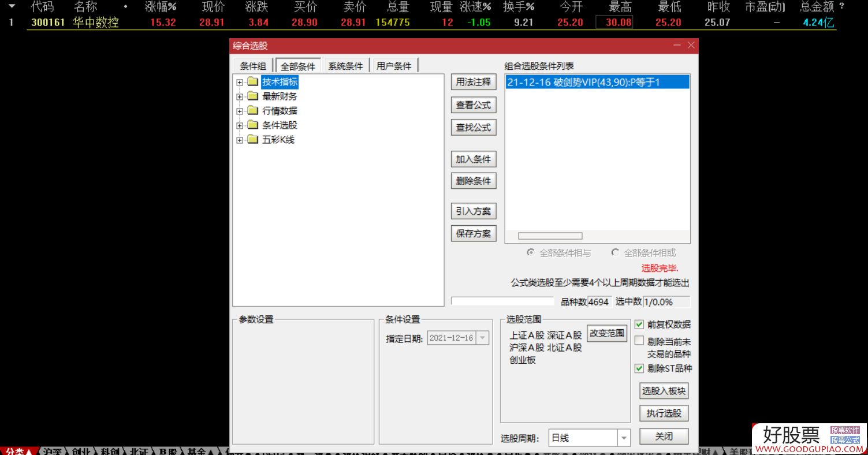
Task: Expand the 最新财务 tree node
Action: click(240, 96)
